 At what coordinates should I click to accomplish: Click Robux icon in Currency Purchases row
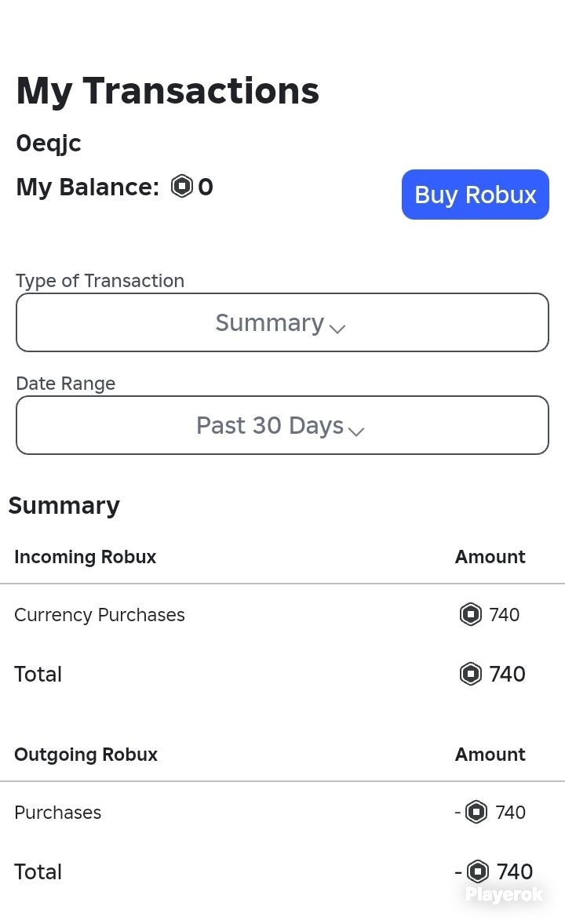pyautogui.click(x=470, y=615)
